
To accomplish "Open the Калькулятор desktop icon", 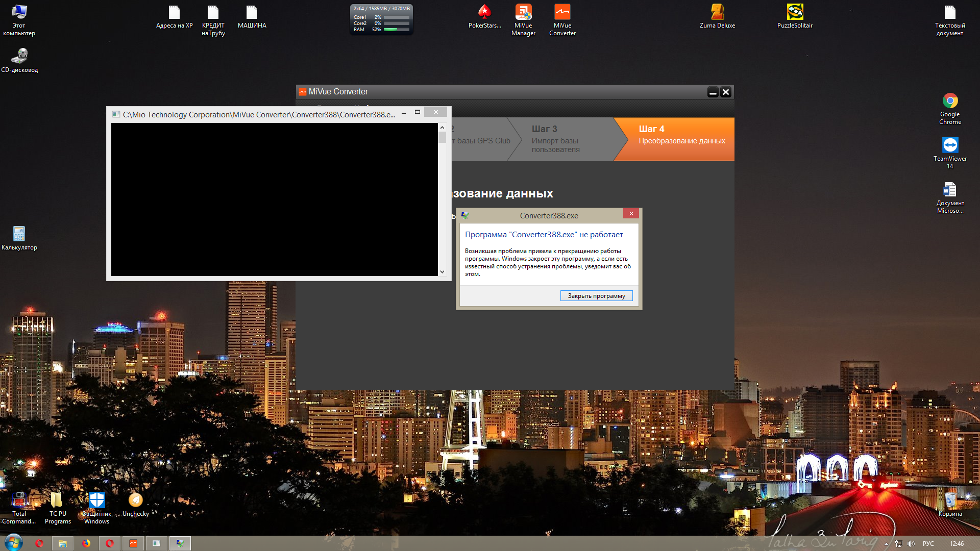I will coord(19,235).
